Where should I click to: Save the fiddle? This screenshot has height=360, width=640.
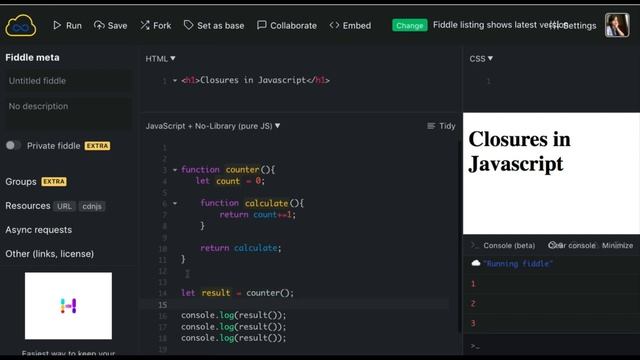tap(111, 25)
